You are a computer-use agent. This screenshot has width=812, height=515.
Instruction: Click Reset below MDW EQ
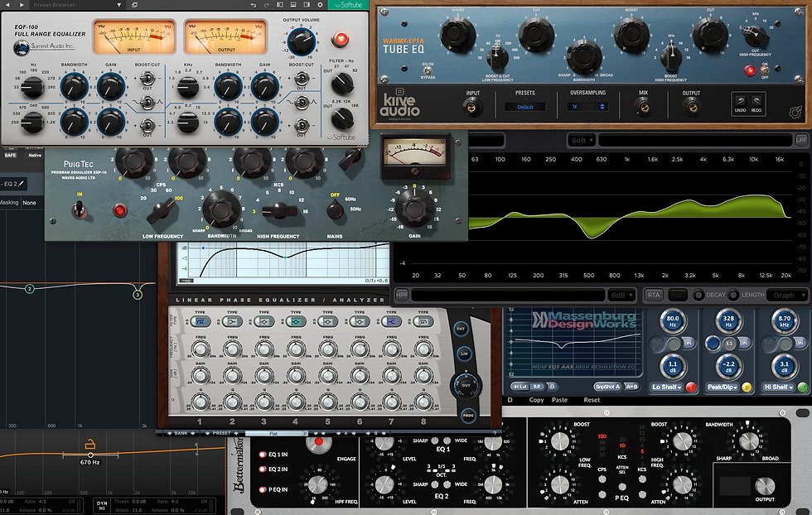592,400
